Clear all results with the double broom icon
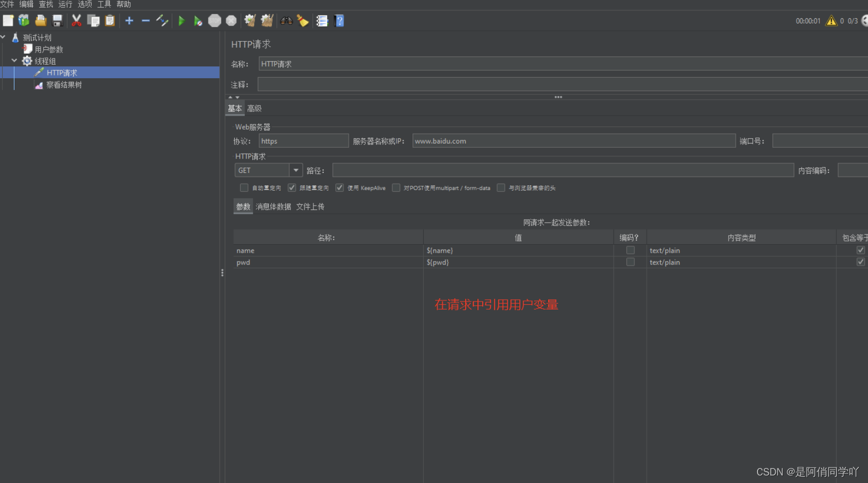Screen dimensions: 868x483 (x=267, y=21)
